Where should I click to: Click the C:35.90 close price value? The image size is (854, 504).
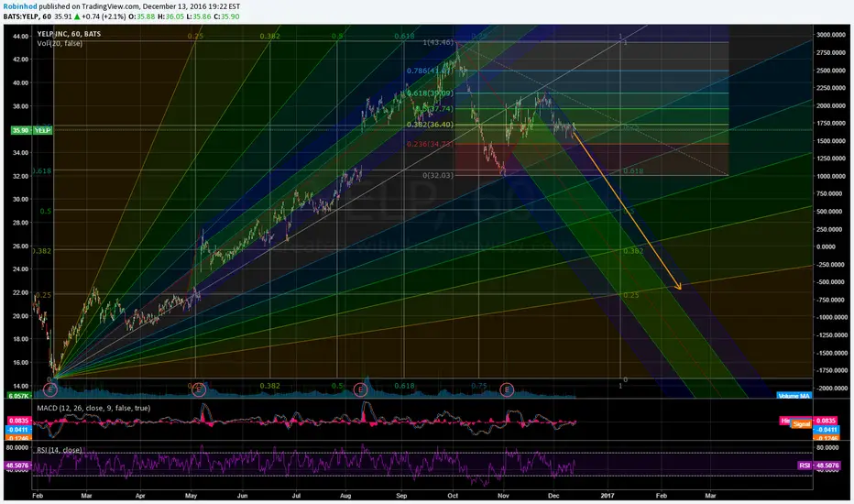pyautogui.click(x=226, y=16)
